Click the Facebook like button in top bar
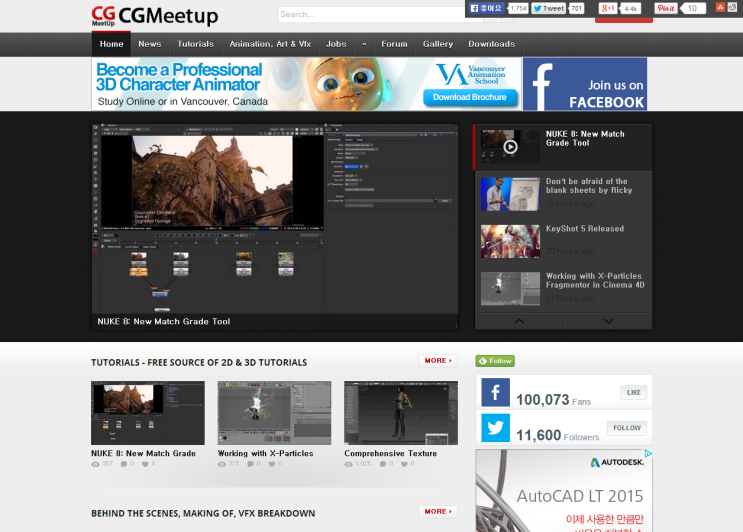The height and width of the screenshot is (532, 743). (x=488, y=8)
